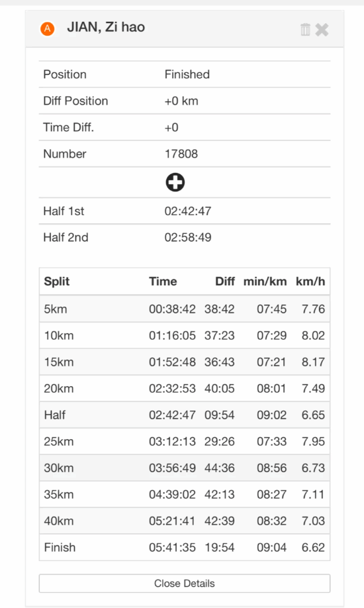
Task: Click the Time column header
Action: 163,281
